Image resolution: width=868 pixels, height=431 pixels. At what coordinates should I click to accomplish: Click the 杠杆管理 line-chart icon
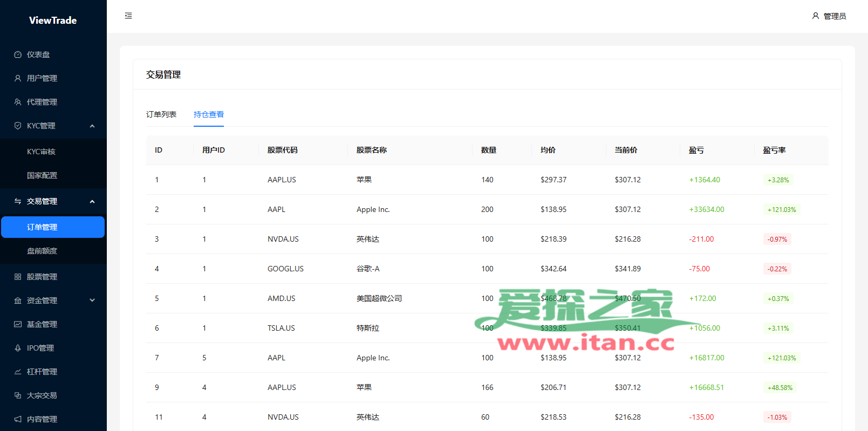[x=18, y=372]
